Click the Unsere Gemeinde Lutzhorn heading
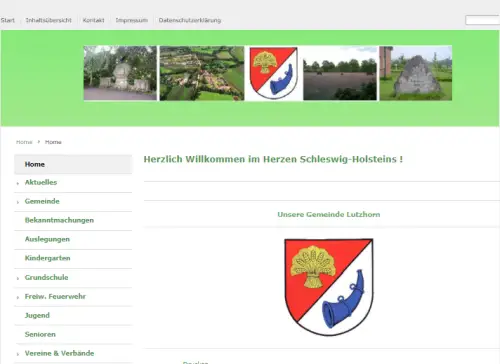500x364 pixels. tap(329, 214)
